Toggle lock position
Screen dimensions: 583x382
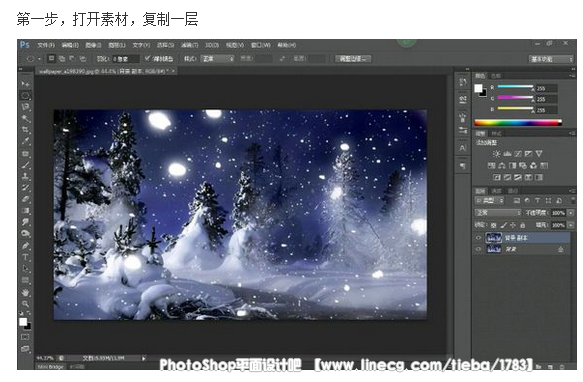(513, 225)
